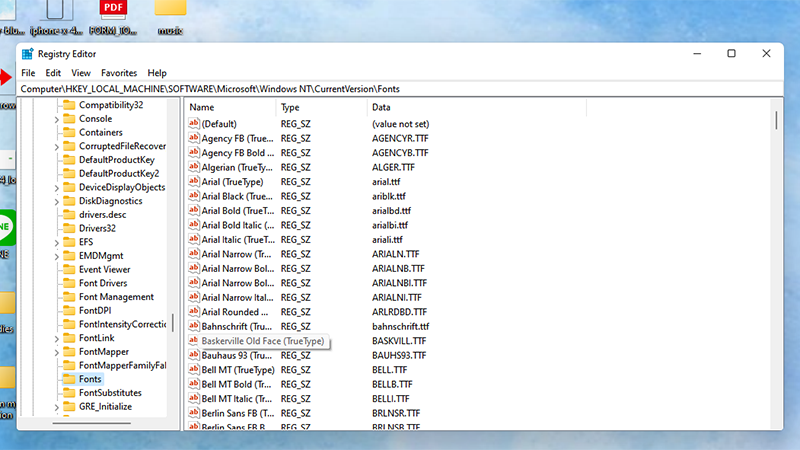Click the folder icon of Console key

click(x=69, y=119)
